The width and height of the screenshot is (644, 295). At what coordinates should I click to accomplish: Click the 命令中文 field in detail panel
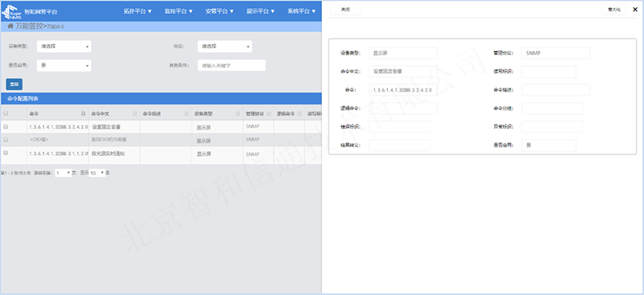(403, 72)
